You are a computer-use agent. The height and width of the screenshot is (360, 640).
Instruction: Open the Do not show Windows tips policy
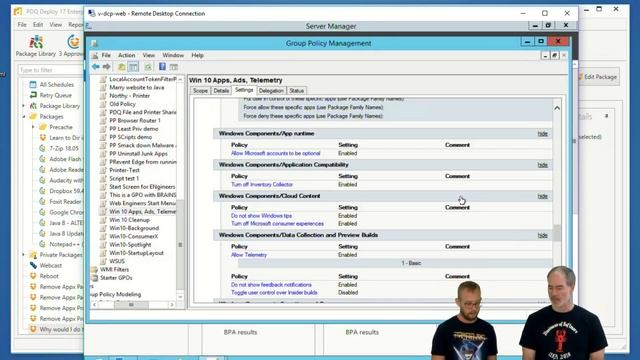tap(261, 216)
